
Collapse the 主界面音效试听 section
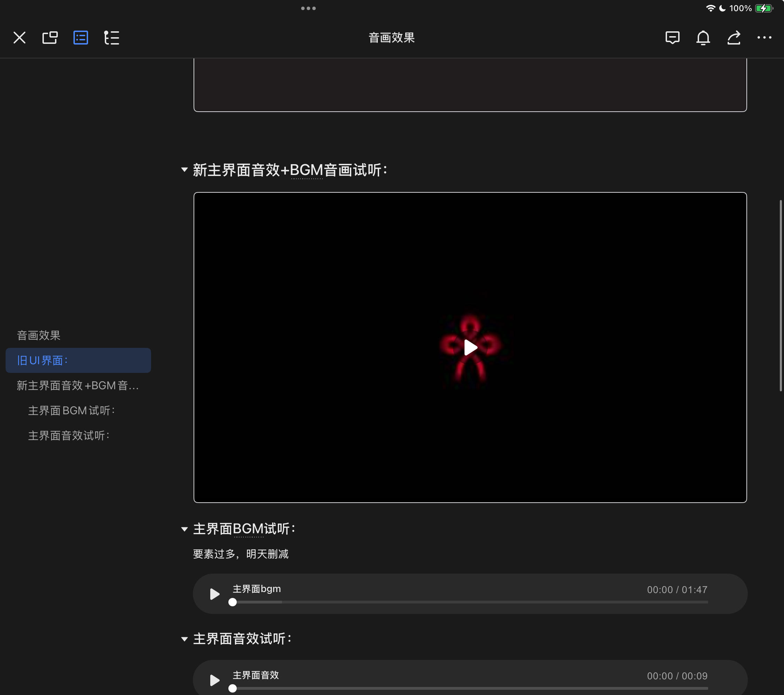(x=184, y=639)
